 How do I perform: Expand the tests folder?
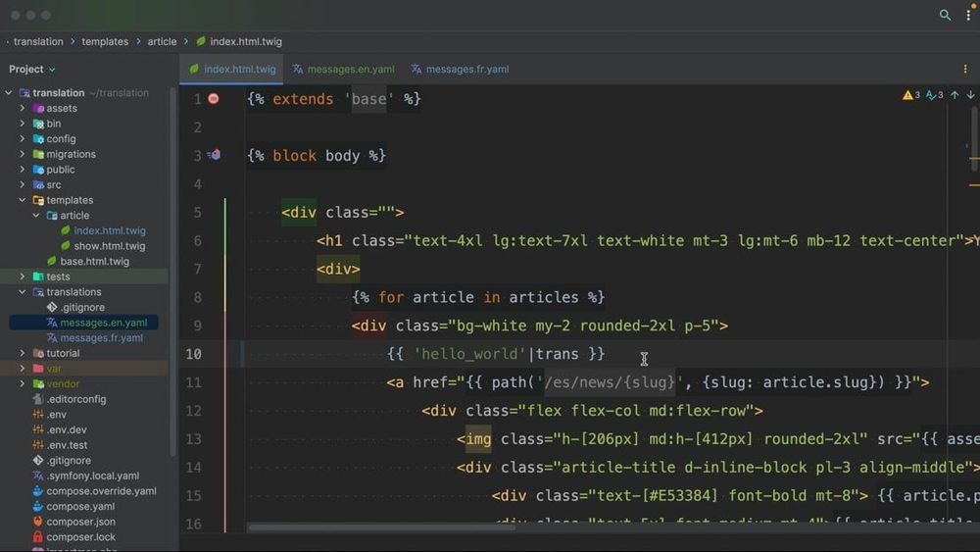23,276
